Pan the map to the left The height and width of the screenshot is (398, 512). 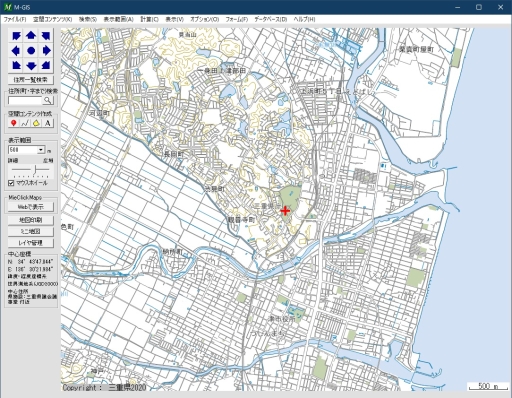tap(16, 50)
